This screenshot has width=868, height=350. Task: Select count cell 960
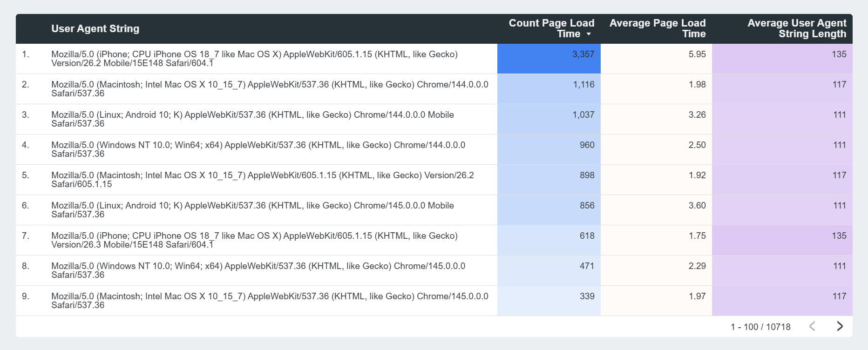pyautogui.click(x=549, y=149)
